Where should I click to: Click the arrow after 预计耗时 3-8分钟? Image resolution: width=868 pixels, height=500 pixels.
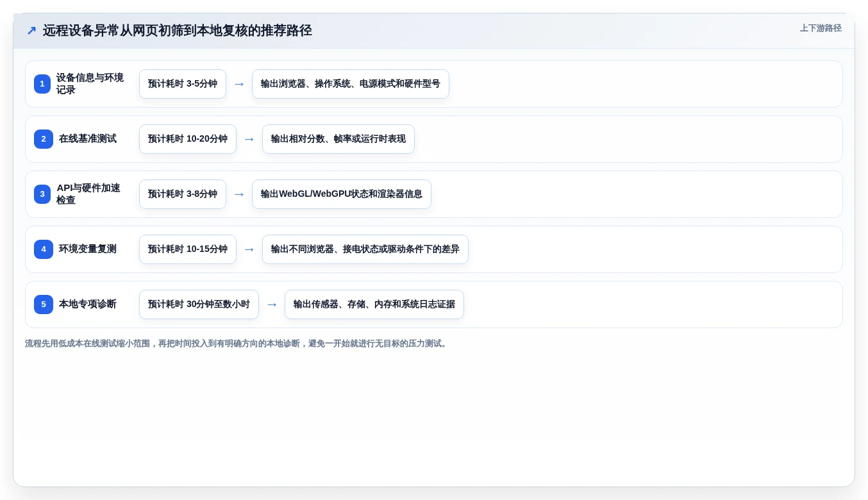pos(239,194)
